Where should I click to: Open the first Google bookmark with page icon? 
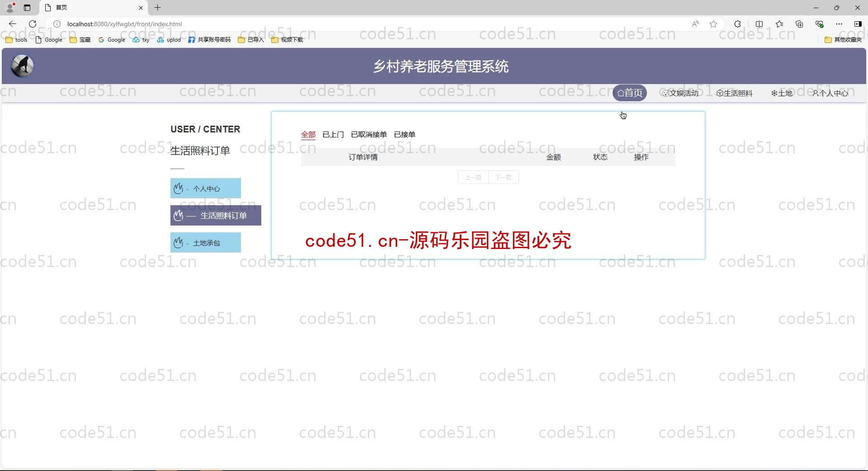pos(49,40)
